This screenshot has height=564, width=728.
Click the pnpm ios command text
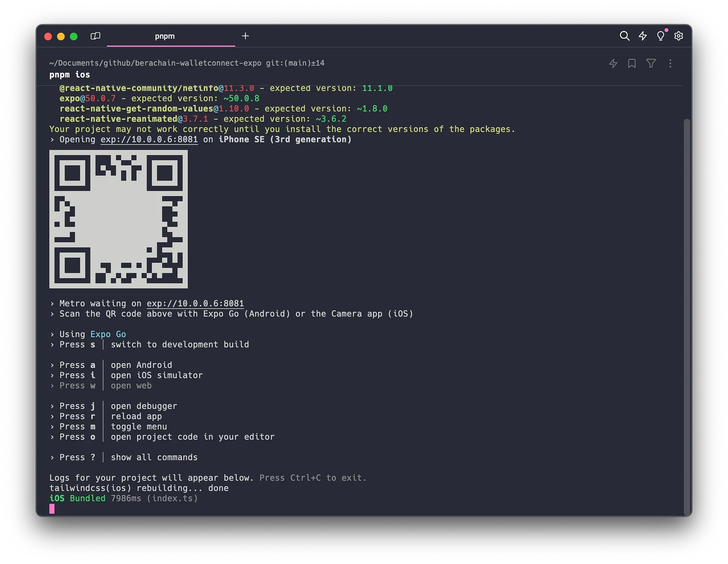tap(70, 75)
